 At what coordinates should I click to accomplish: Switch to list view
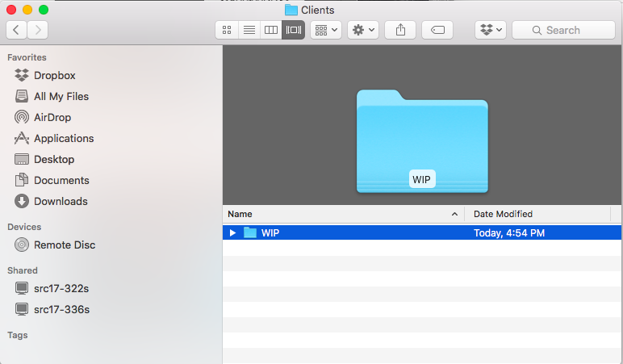249,30
